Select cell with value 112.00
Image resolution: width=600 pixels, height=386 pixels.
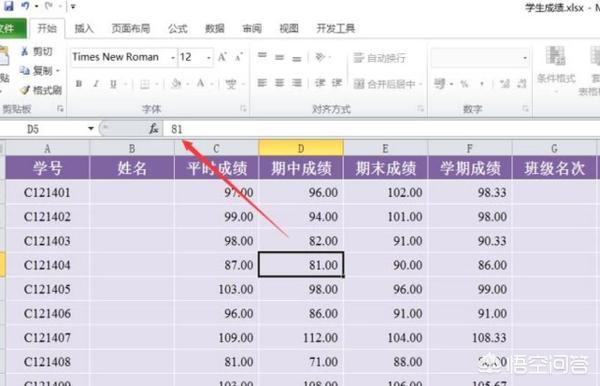pos(301,338)
